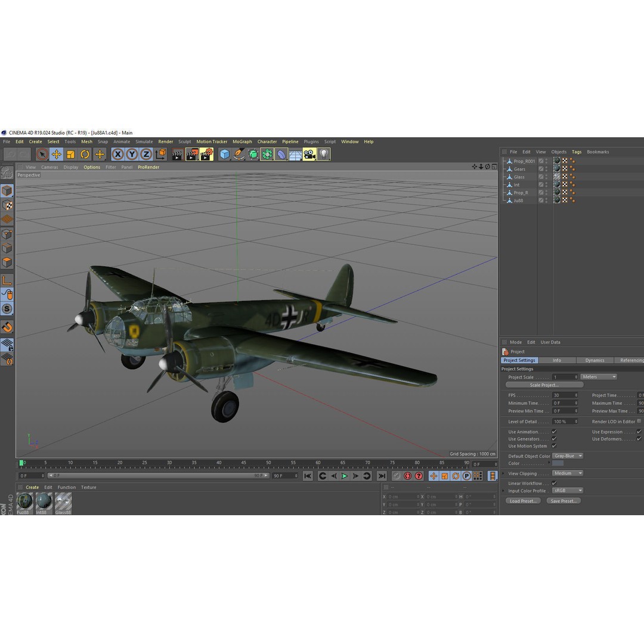The width and height of the screenshot is (644, 644).
Task: Toggle autokeying red button
Action: tap(407, 476)
